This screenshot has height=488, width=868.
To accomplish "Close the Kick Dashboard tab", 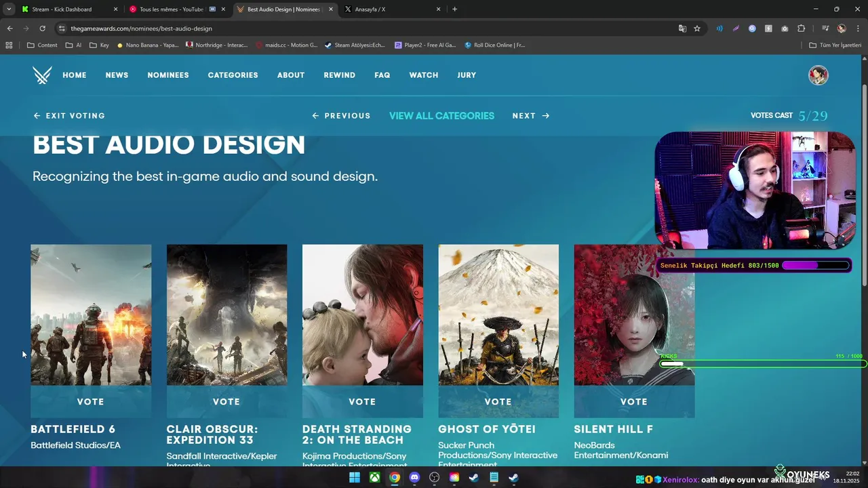I will tap(115, 9).
